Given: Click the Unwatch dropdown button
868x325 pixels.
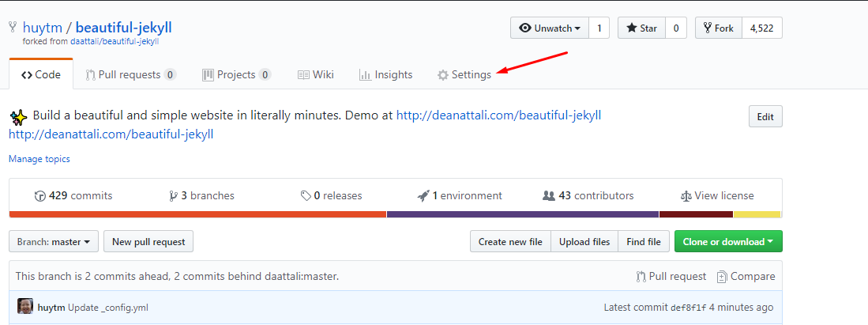Looking at the screenshot, I should (x=550, y=28).
